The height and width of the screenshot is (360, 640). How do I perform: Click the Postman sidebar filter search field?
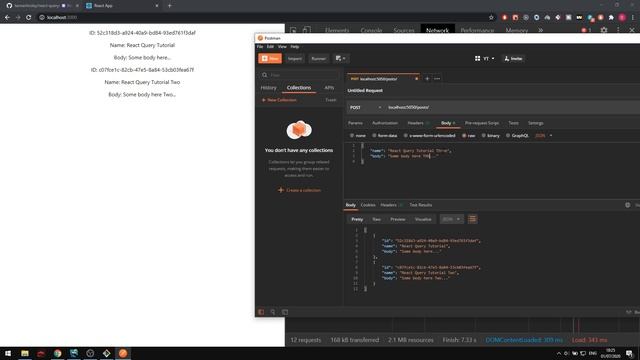300,75
